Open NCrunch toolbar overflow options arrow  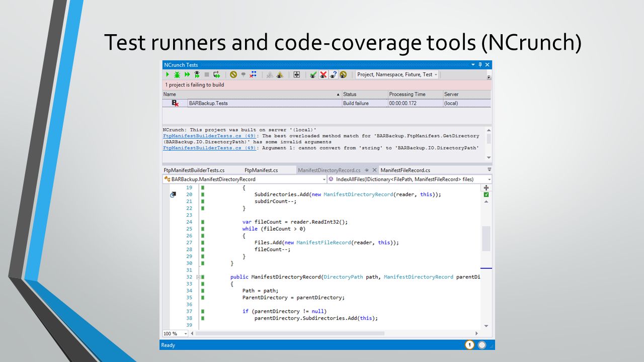[x=489, y=77]
